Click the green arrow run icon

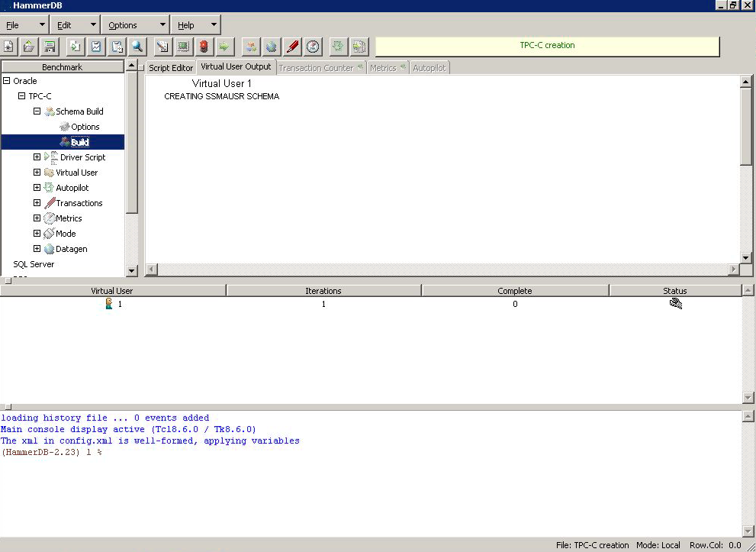point(224,47)
